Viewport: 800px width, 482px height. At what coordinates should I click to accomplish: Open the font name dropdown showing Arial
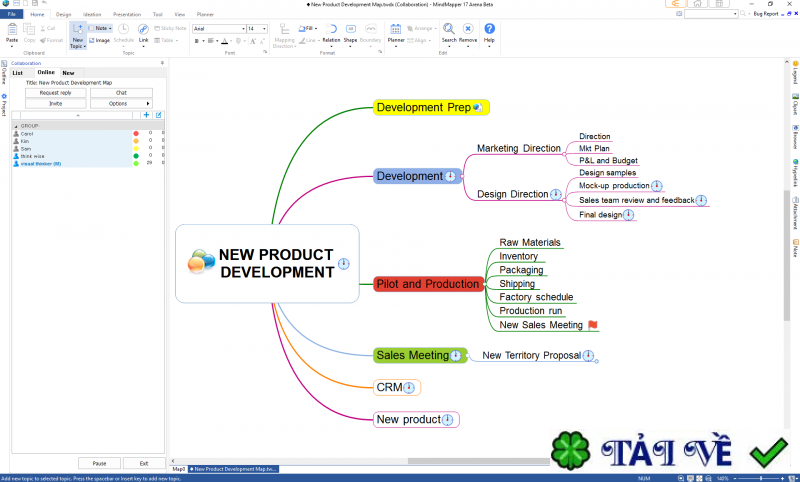pos(216,29)
